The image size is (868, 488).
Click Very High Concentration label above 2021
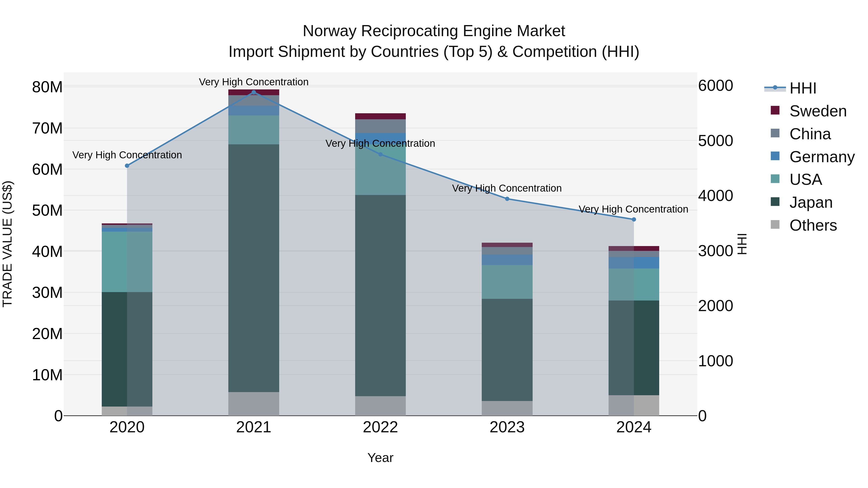tap(254, 82)
